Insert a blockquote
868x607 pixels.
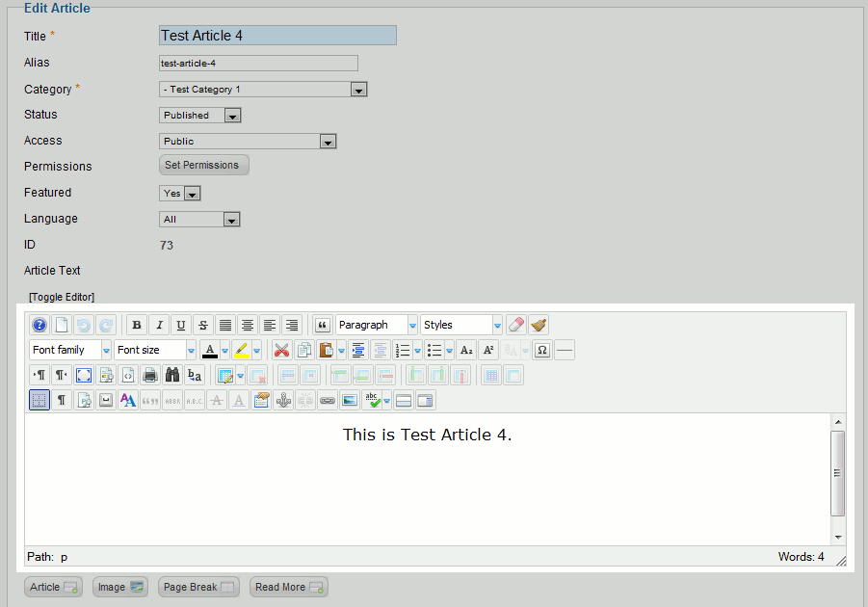pos(322,325)
